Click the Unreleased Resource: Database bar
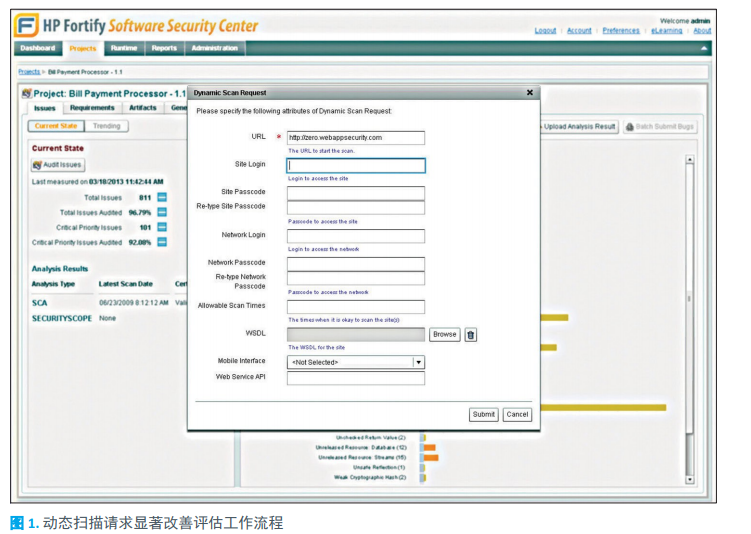 pos(430,447)
